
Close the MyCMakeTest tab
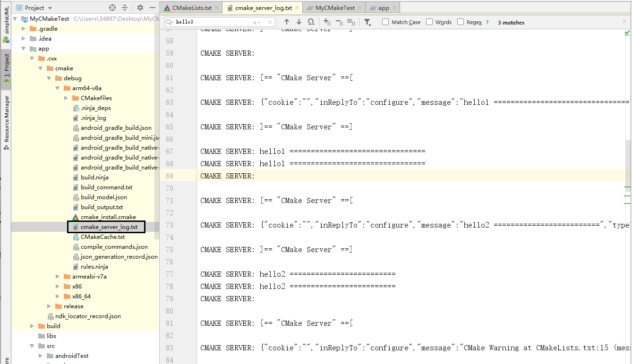[359, 8]
